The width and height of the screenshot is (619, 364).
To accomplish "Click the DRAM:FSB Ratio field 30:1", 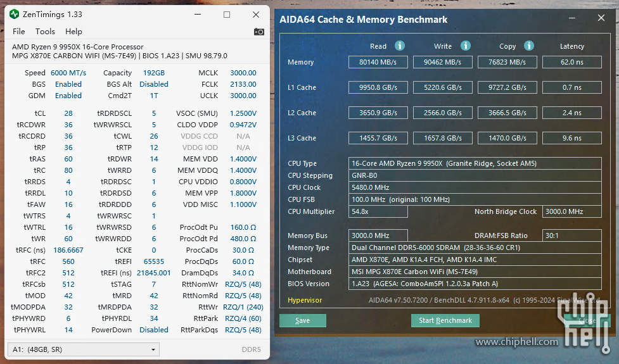I will point(572,235).
